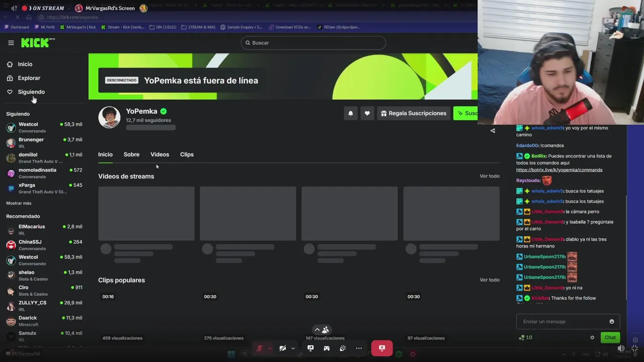Click the browser back arrow
This screenshot has height=362, width=644.
pos(6,17)
